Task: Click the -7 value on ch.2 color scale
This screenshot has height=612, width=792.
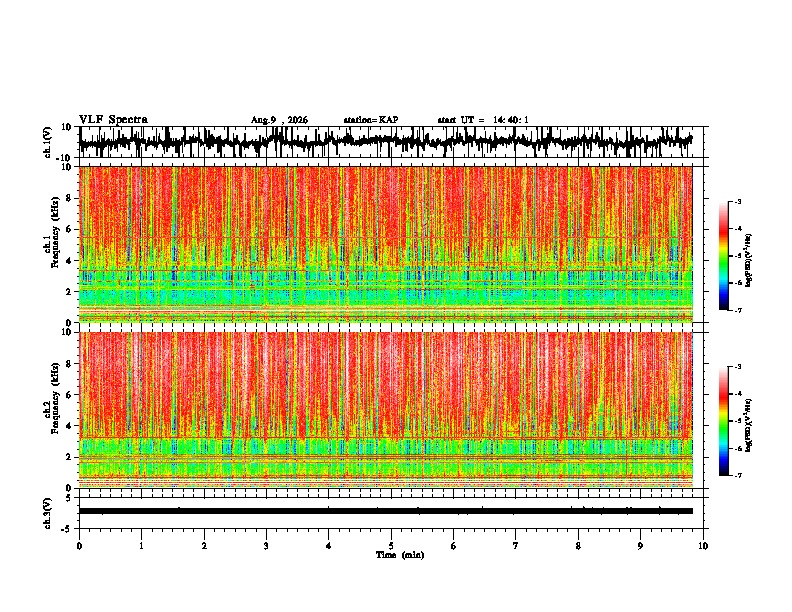Action: pyautogui.click(x=737, y=476)
